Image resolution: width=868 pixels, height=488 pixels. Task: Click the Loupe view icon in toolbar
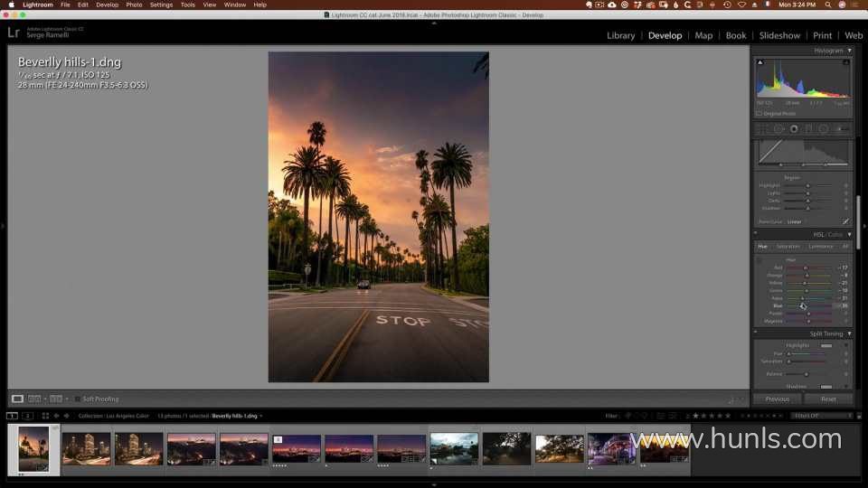17,399
